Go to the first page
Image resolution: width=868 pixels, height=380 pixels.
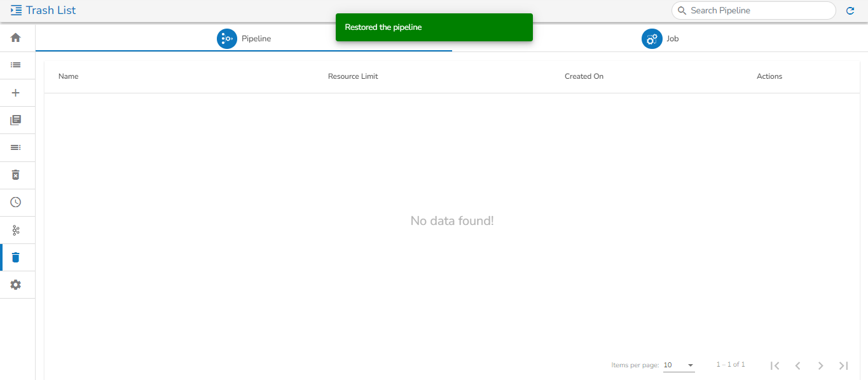[x=775, y=365]
